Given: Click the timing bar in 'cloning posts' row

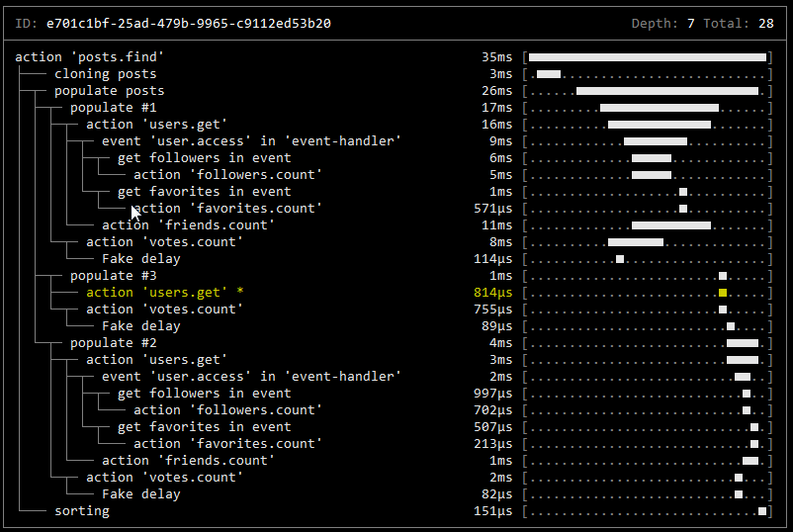Looking at the screenshot, I should tap(549, 74).
